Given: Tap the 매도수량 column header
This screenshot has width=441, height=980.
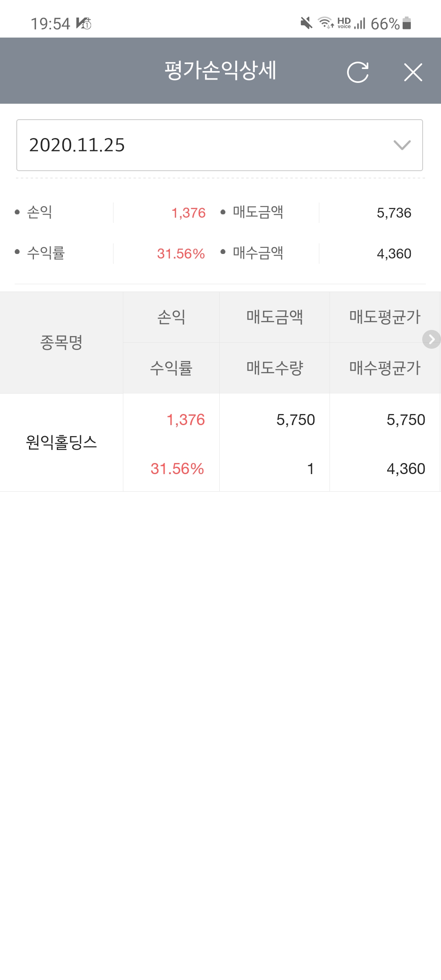Looking at the screenshot, I should coord(274,368).
